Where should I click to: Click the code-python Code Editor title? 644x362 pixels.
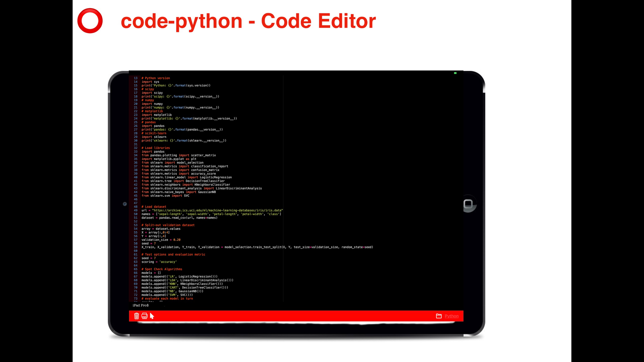tap(248, 21)
